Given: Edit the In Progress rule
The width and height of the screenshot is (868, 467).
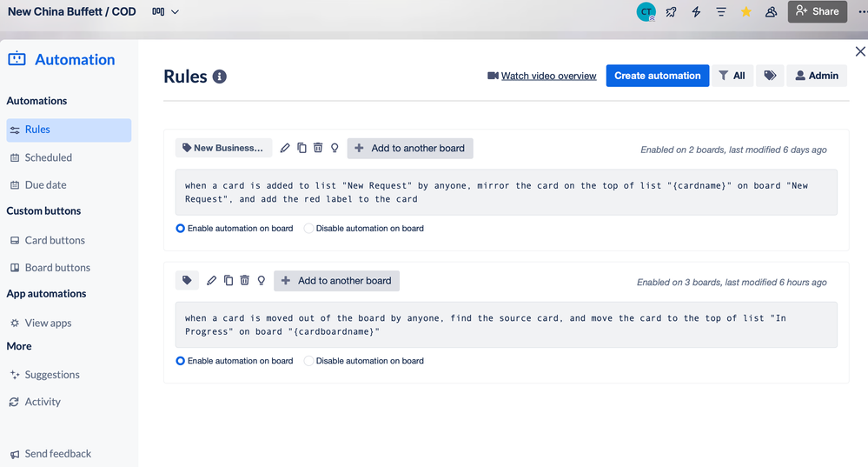Looking at the screenshot, I should point(211,280).
